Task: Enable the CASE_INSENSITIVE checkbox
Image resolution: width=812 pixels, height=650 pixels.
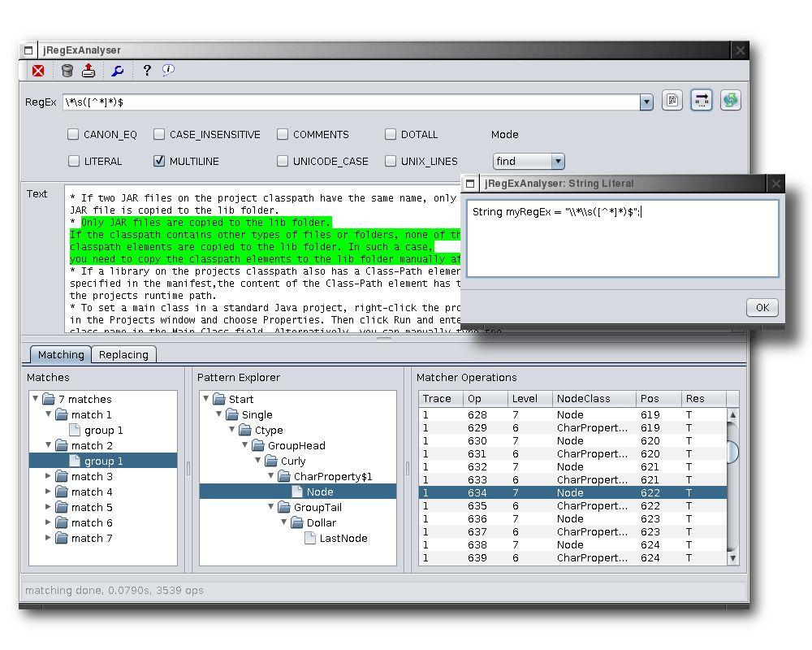Action: (160, 135)
